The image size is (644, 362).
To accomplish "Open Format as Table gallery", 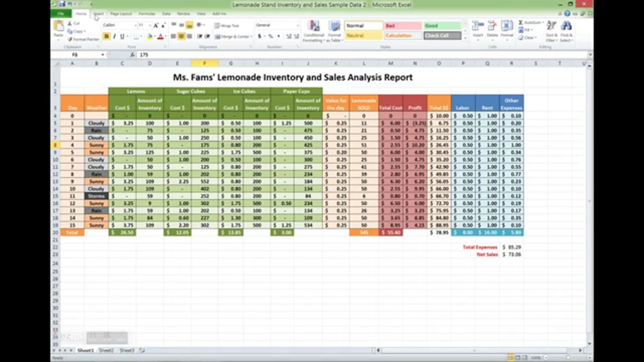I will click(334, 31).
